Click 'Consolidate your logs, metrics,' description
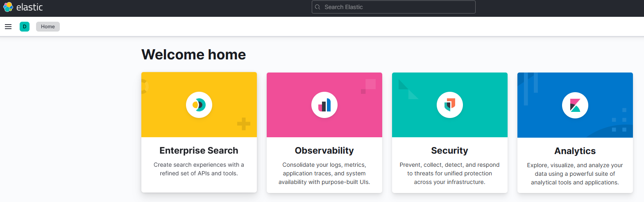Screen dimensions: 644x202 pyautogui.click(x=324, y=165)
